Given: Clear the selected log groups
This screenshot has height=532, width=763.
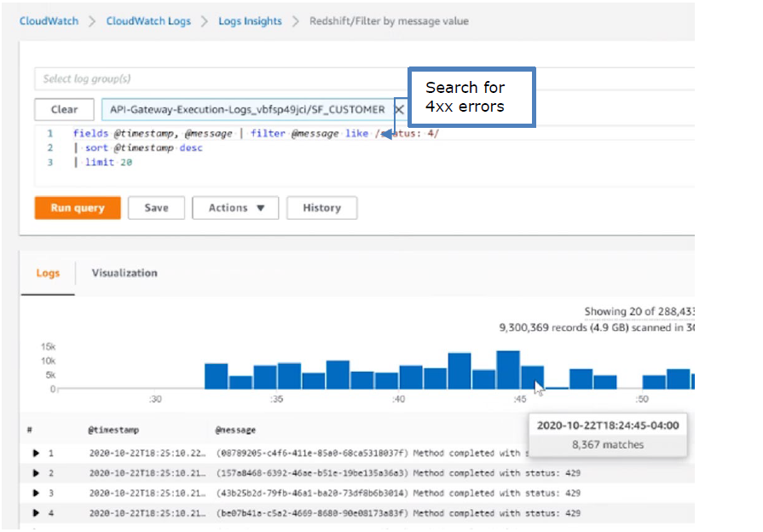Looking at the screenshot, I should pyautogui.click(x=64, y=110).
